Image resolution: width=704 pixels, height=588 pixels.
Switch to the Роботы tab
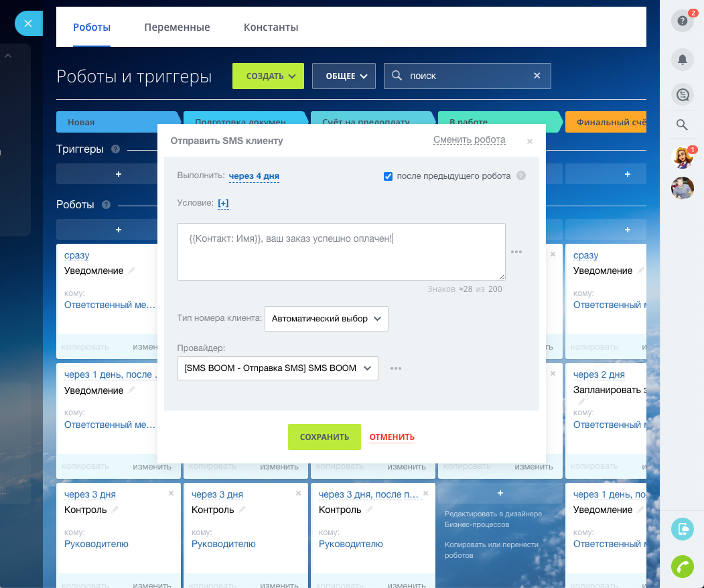(92, 27)
